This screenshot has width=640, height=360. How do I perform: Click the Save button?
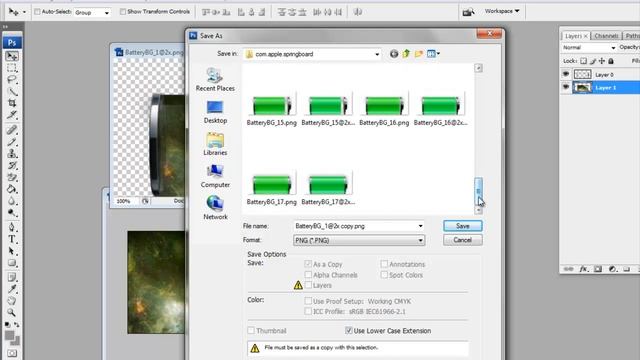462,226
